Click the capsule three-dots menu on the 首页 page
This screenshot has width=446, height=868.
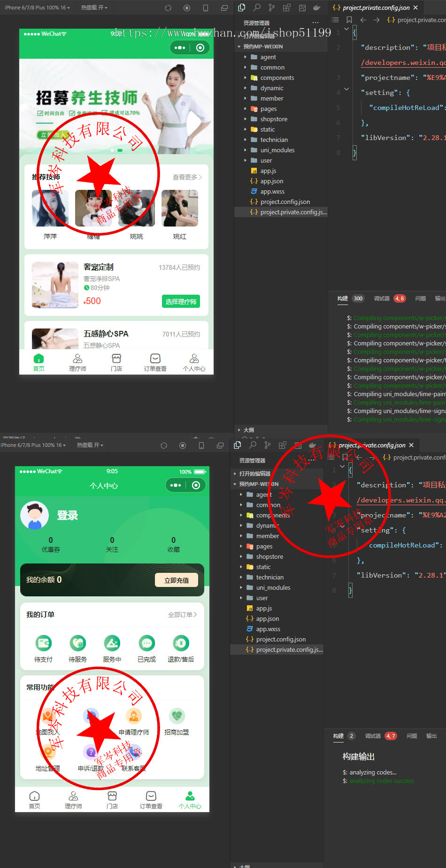180,47
